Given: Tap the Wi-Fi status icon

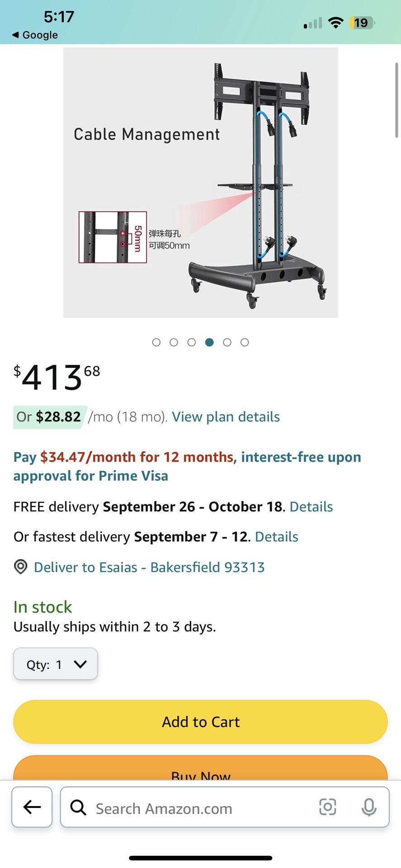Looking at the screenshot, I should click(335, 23).
